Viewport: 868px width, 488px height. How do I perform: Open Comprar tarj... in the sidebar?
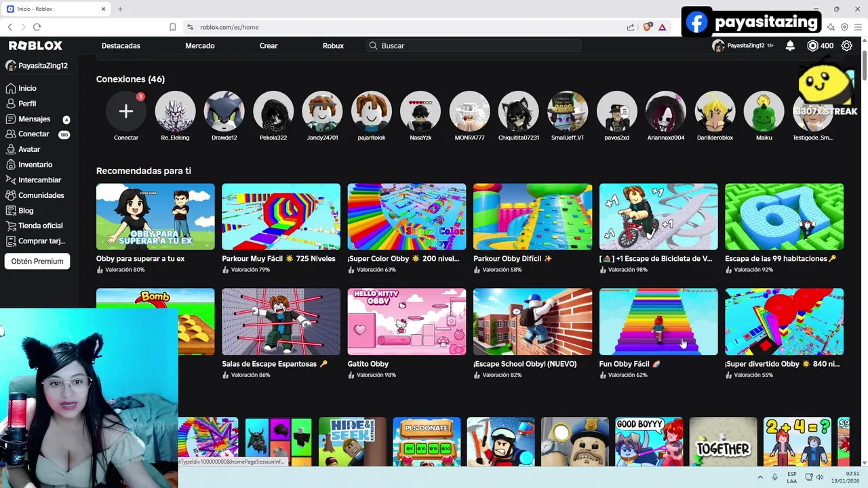41,241
